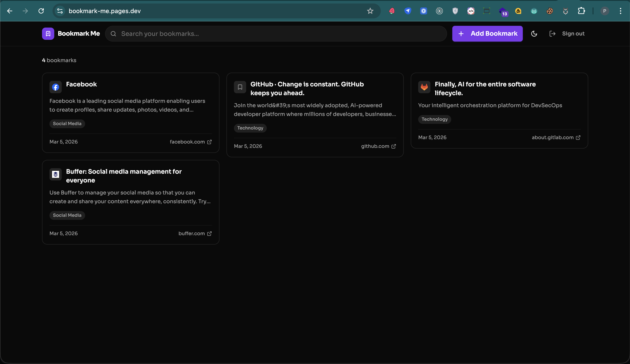Open the Facebook favicon icon
The image size is (630, 364).
56,87
